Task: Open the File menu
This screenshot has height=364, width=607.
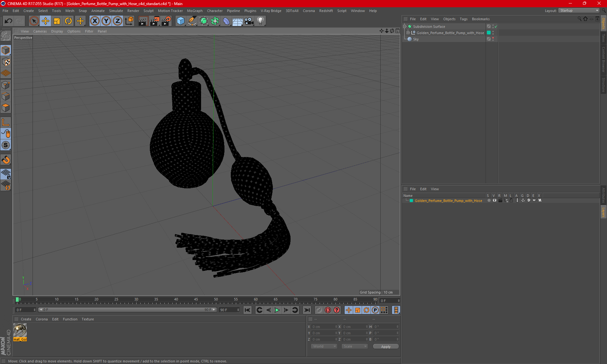Action: (5, 11)
